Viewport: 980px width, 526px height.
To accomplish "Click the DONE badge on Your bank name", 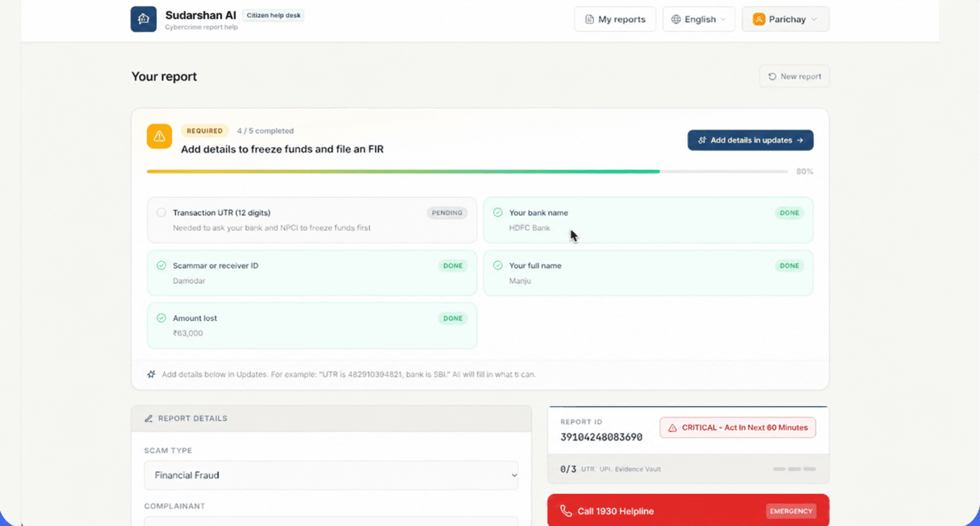I will [x=789, y=213].
